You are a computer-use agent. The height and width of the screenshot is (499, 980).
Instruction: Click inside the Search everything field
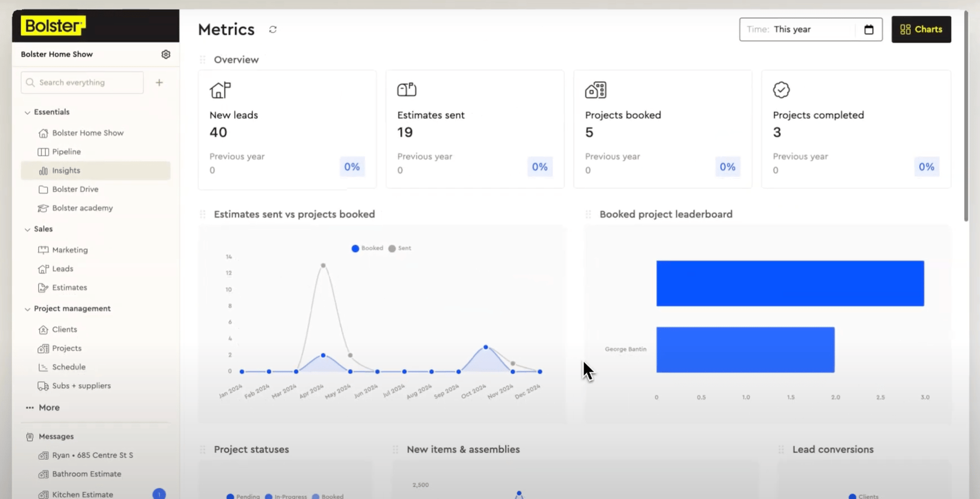click(82, 82)
